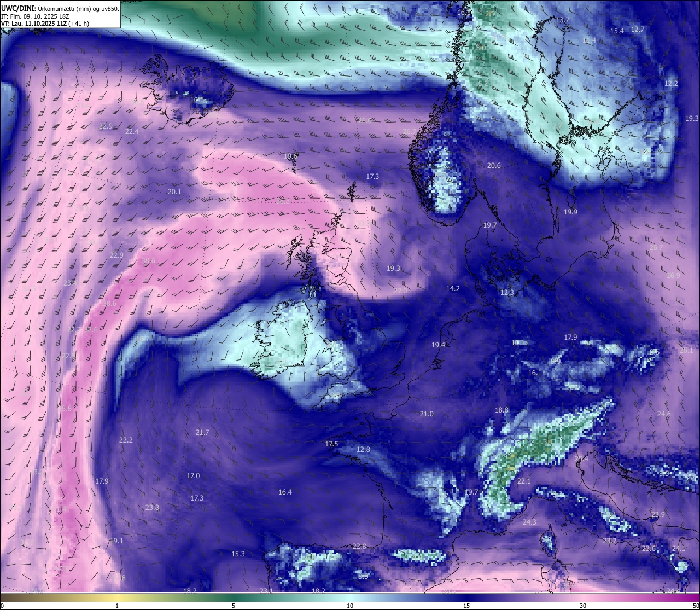Click the 19.1 map value

click(116, 541)
